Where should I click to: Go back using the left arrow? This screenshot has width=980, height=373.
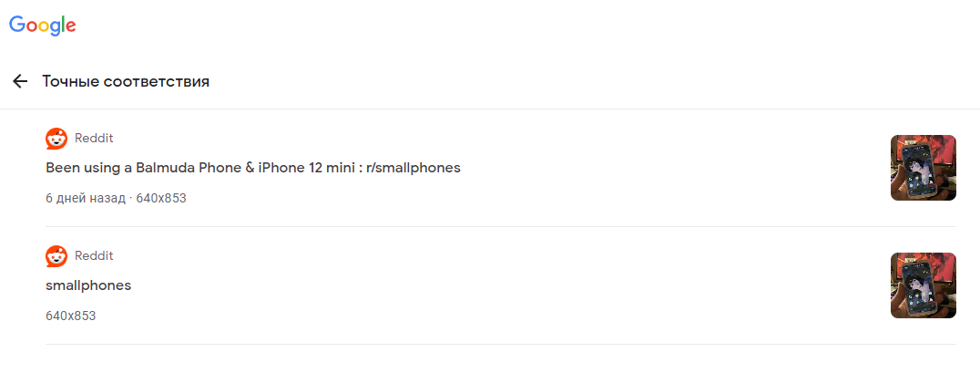tap(20, 81)
